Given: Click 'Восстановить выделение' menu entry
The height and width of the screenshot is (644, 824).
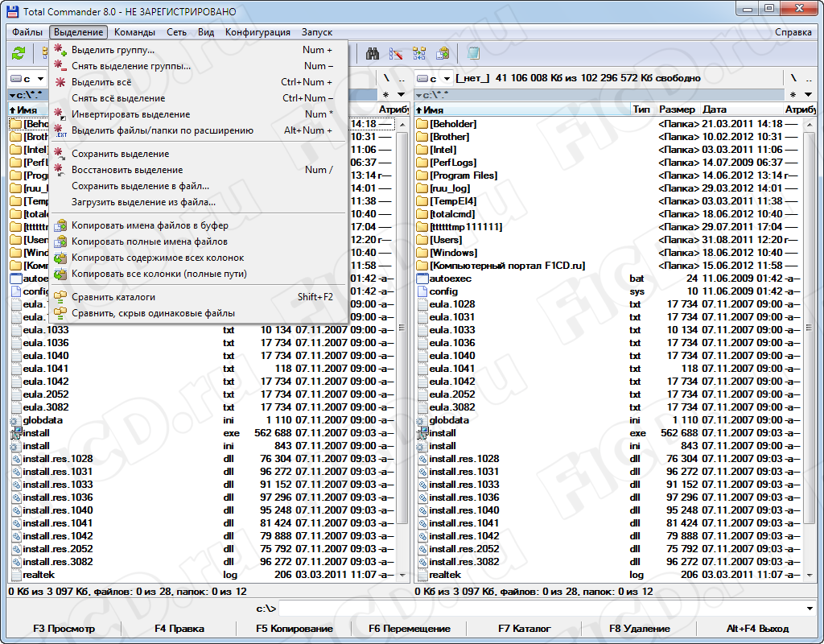Looking at the screenshot, I should 199,170.
